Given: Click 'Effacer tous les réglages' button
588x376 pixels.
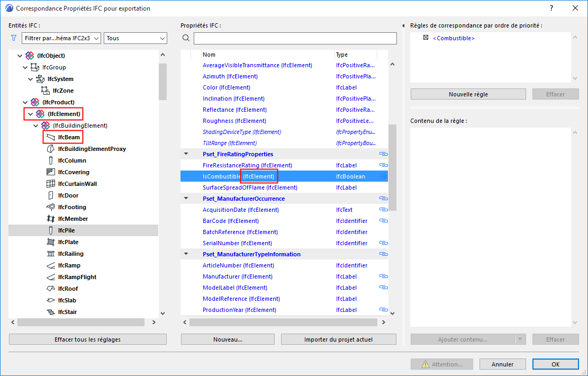Looking at the screenshot, I should tap(88, 339).
